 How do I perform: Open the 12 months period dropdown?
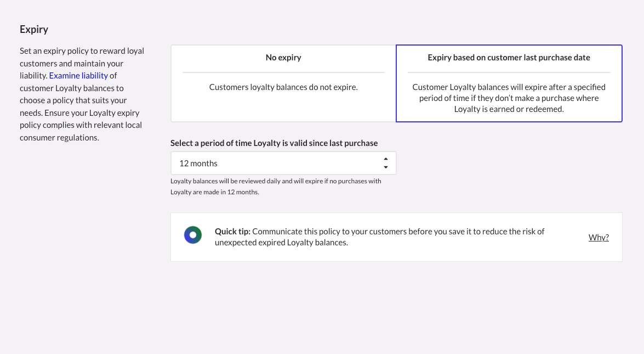point(283,163)
